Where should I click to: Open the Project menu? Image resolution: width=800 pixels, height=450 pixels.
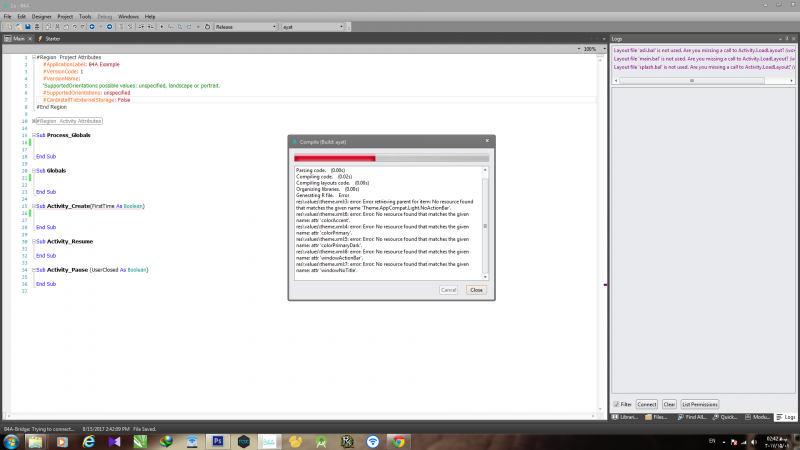(x=64, y=17)
